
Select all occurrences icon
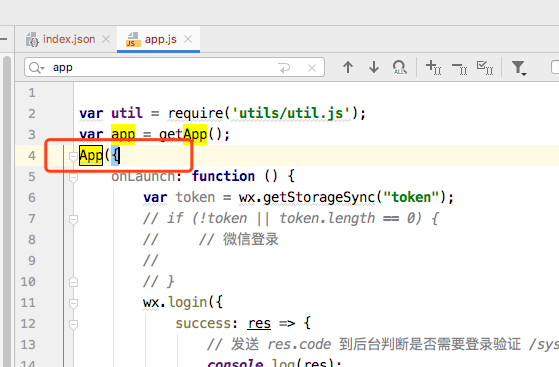tap(485, 67)
